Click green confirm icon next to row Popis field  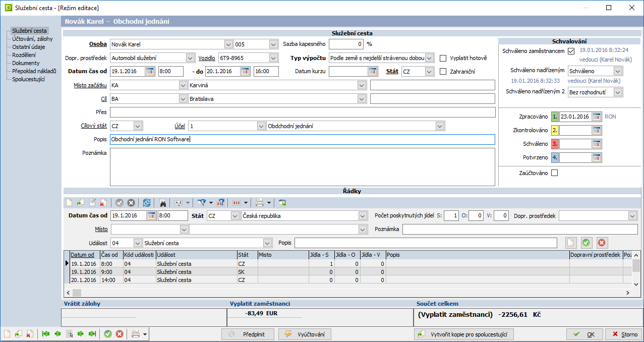[x=586, y=243]
